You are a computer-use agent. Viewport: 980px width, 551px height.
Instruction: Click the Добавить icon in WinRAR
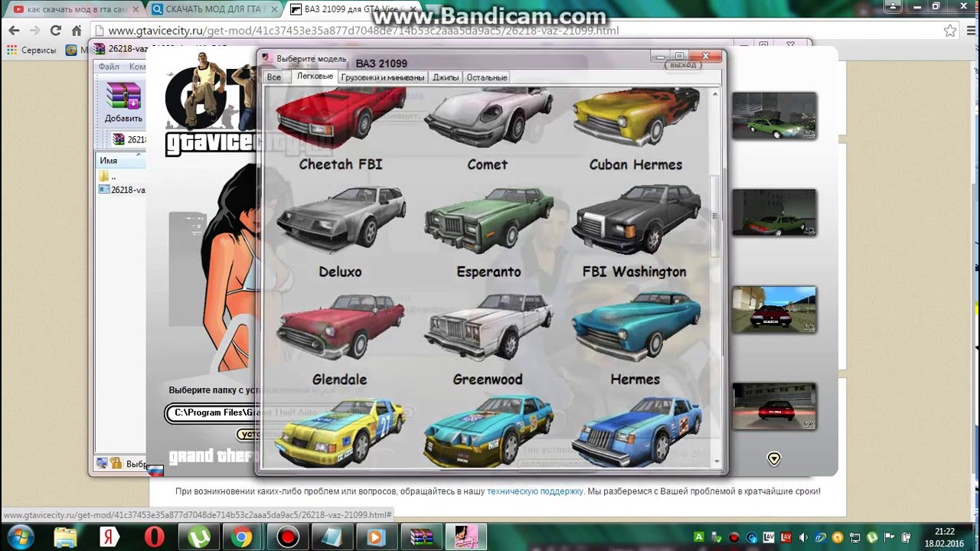point(123,102)
